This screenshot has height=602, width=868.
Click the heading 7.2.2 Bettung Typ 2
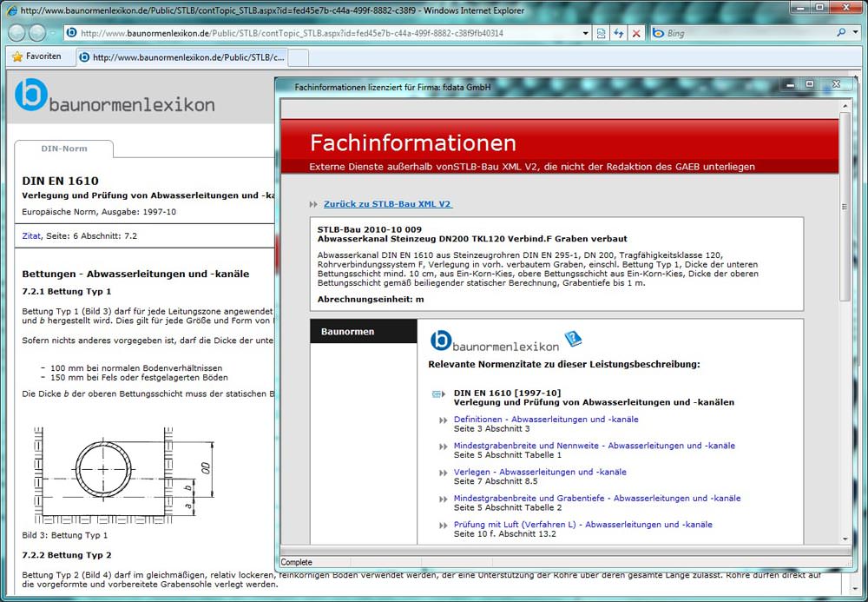67,555
